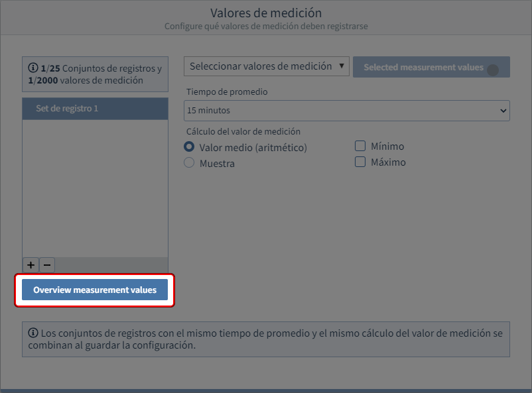Screen dimensions: 532x393
Task: Click info icon beside Conjuntos de registros
Action: click(x=33, y=68)
